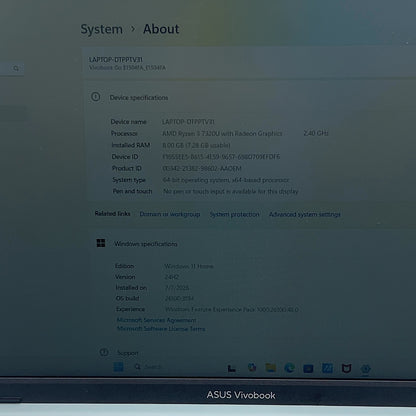Open the Copilot icon on taskbar
Viewport: 416px width, 416px height.
coord(252,368)
